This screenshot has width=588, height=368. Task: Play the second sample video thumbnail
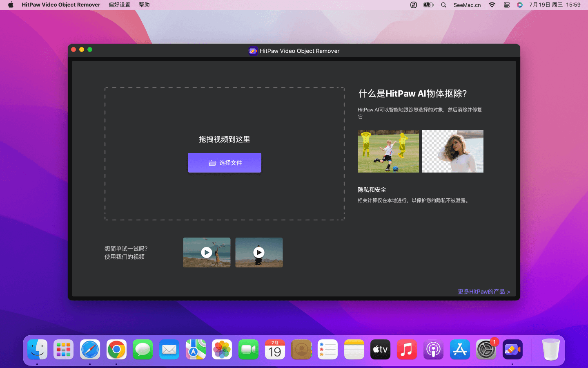point(259,253)
